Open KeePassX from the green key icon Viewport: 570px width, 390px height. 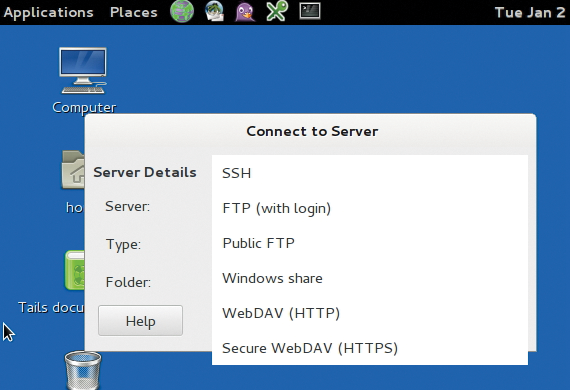[x=277, y=11]
